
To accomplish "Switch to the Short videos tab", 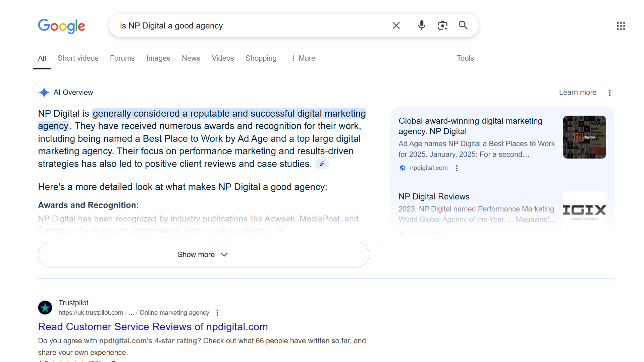I will 78,58.
